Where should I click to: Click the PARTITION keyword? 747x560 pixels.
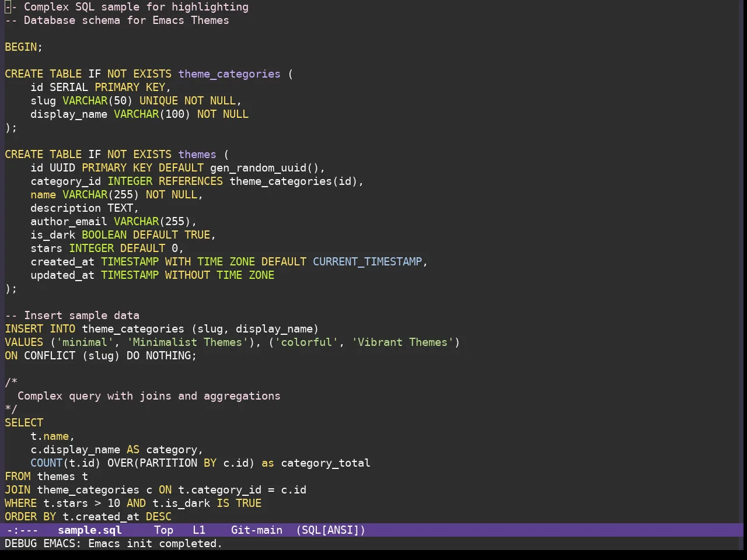point(168,463)
